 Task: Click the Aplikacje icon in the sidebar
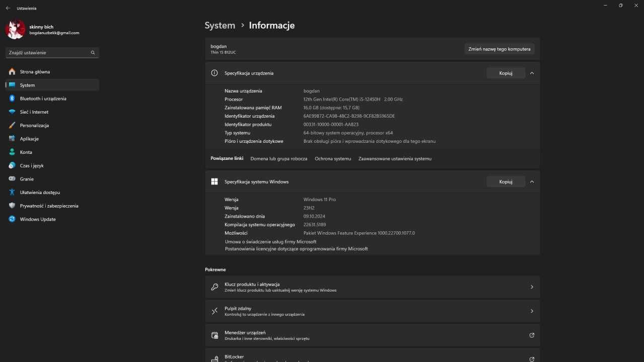pos(12,139)
